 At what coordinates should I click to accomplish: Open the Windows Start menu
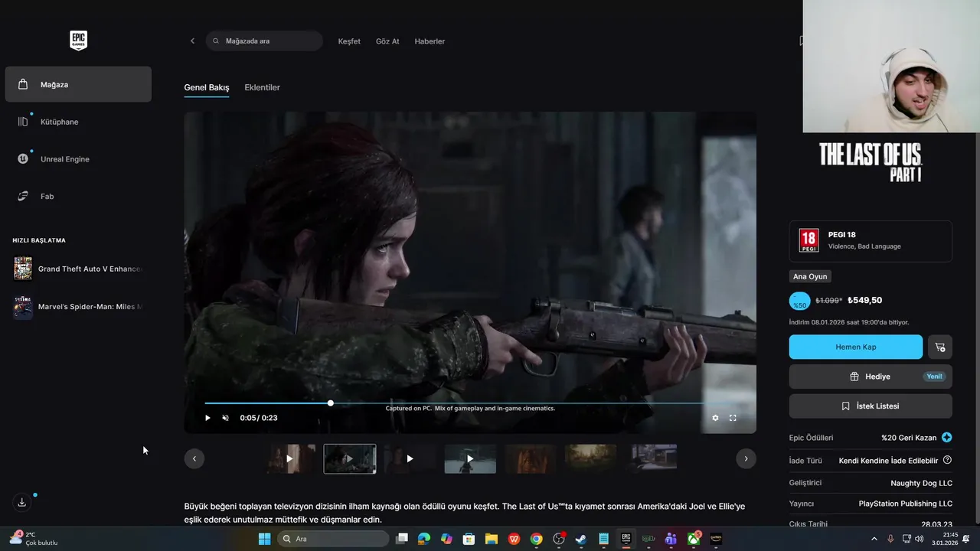pyautogui.click(x=264, y=539)
